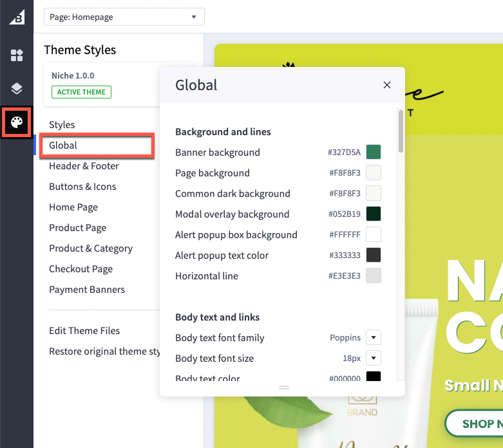Image resolution: width=503 pixels, height=448 pixels.
Task: Open Header & Footer settings
Action: pyautogui.click(x=84, y=166)
